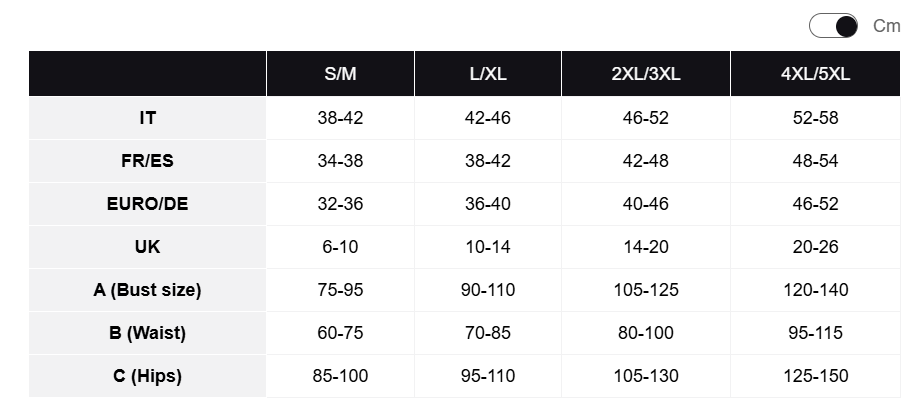Select the UK 20-26 cell
The width and height of the screenshot is (912, 418).
tap(815, 247)
